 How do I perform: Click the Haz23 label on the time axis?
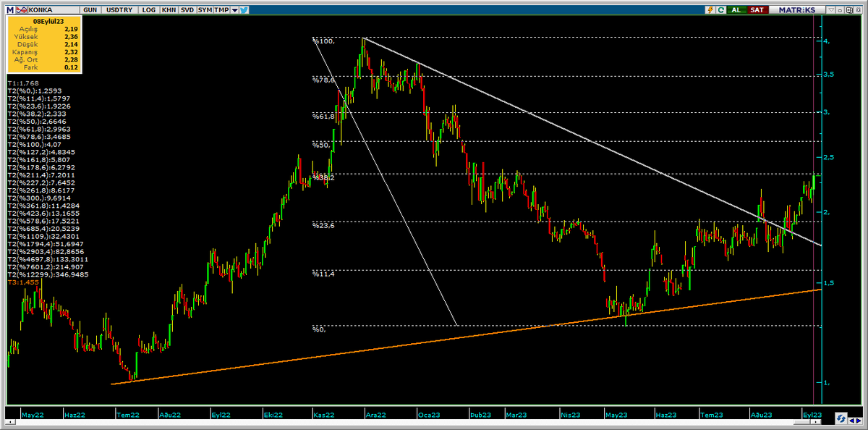pos(665,415)
